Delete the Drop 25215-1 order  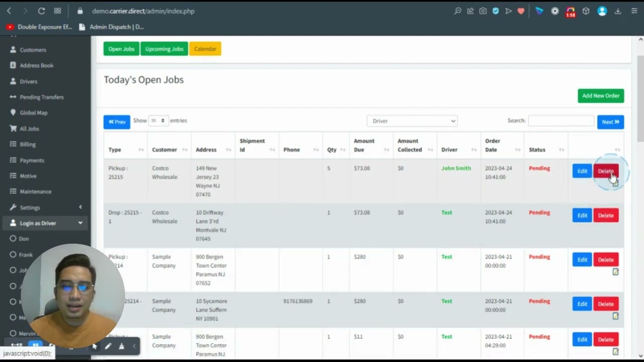coord(606,215)
